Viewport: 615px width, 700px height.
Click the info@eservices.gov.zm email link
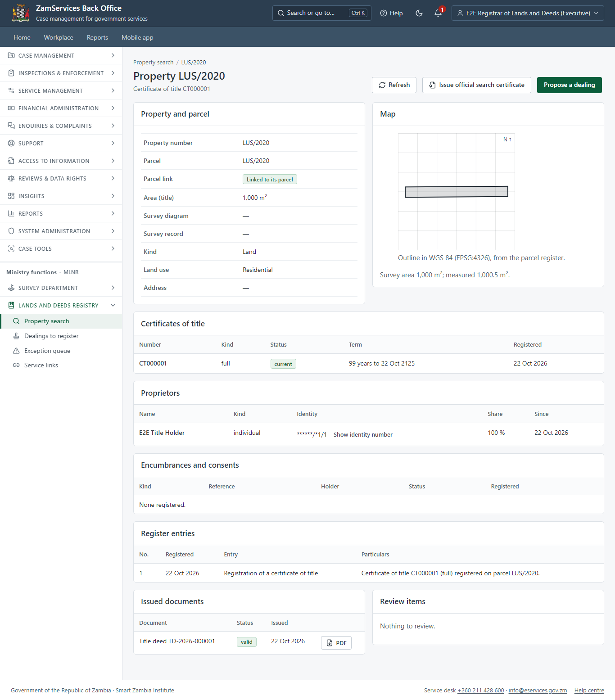point(538,691)
